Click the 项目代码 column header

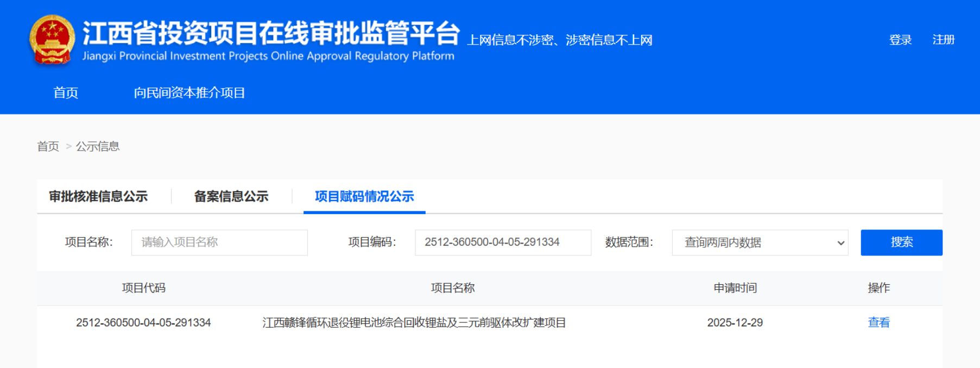[x=143, y=288]
